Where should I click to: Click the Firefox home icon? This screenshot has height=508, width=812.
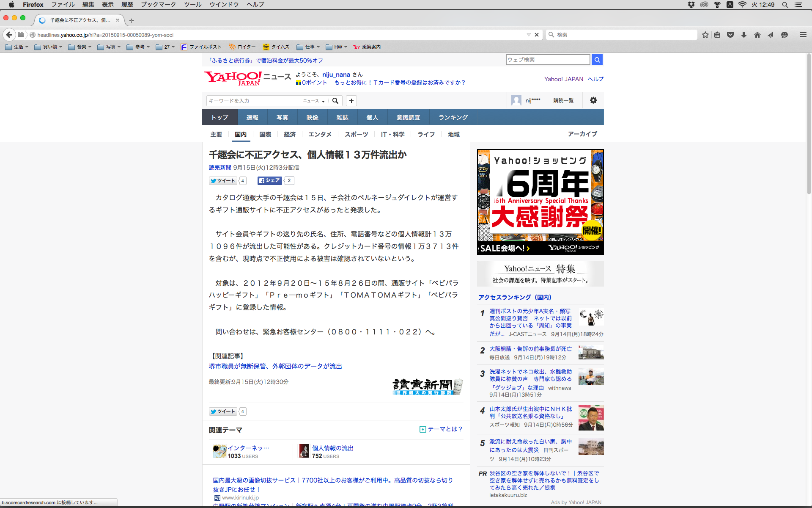757,35
